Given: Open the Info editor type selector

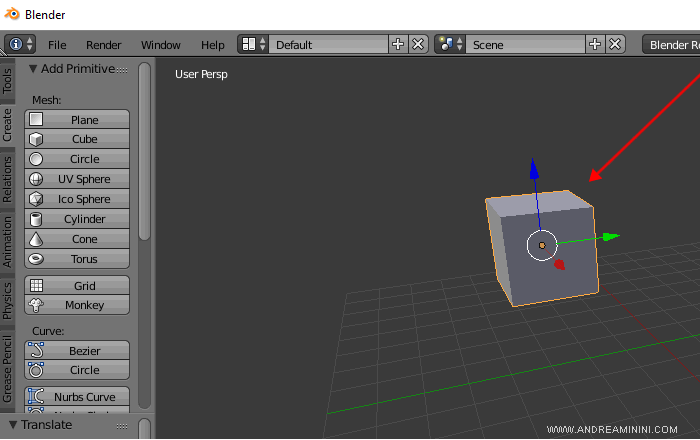Looking at the screenshot, I should [x=20, y=45].
